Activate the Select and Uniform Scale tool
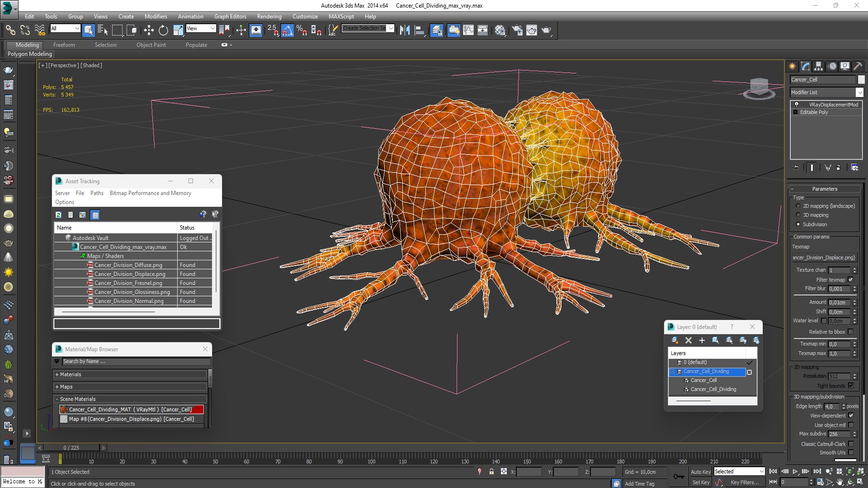Image resolution: width=868 pixels, height=488 pixels. pyautogui.click(x=178, y=30)
